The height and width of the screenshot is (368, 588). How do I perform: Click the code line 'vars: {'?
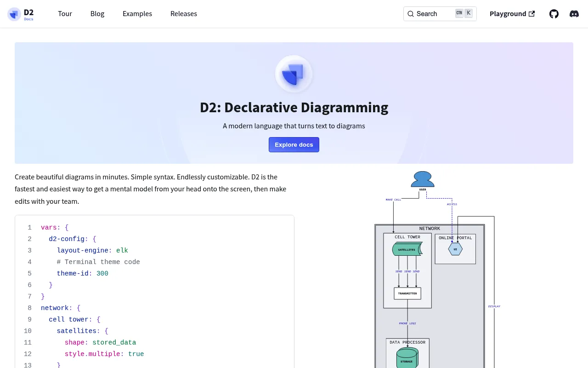pyautogui.click(x=55, y=227)
